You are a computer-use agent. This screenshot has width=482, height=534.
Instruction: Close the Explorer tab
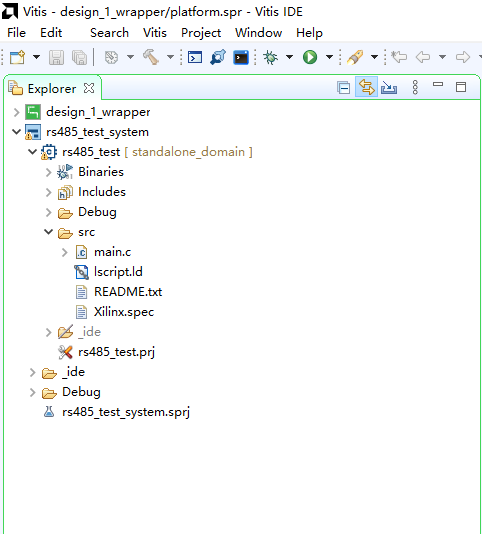pyautogui.click(x=89, y=88)
